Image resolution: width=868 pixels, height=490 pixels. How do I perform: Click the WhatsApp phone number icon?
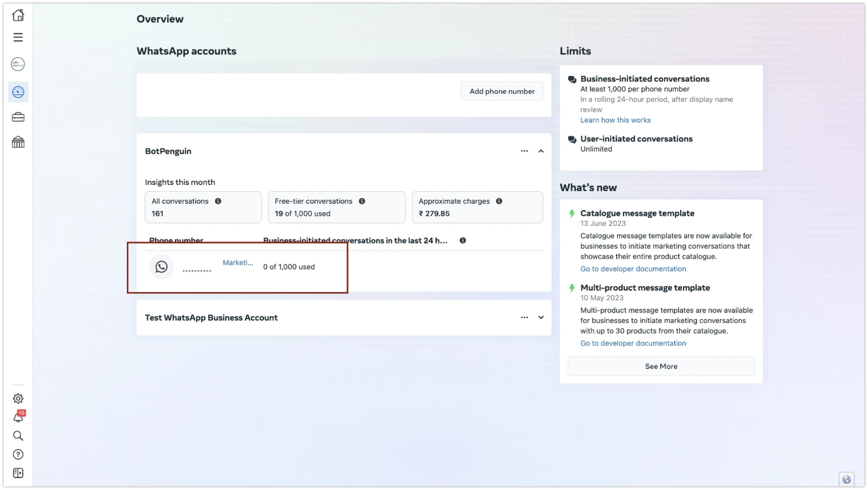pyautogui.click(x=161, y=267)
